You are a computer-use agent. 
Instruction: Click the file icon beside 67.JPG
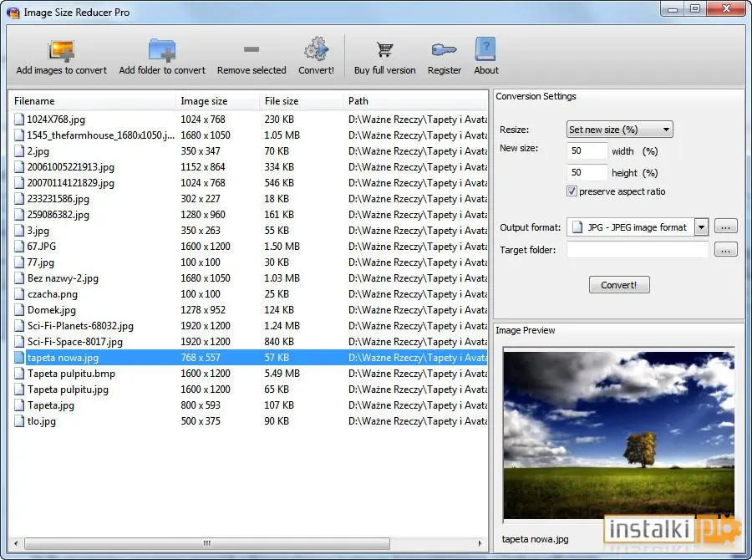pyautogui.click(x=19, y=247)
